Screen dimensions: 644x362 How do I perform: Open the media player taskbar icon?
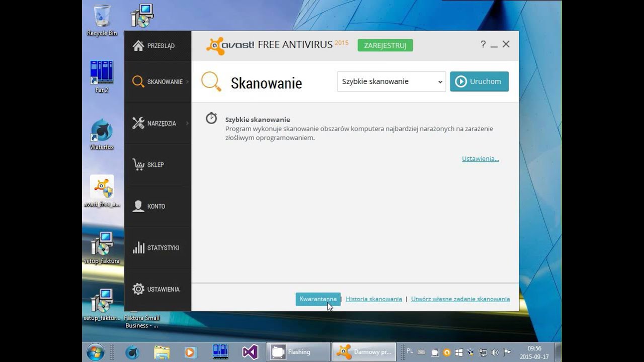pyautogui.click(x=190, y=352)
